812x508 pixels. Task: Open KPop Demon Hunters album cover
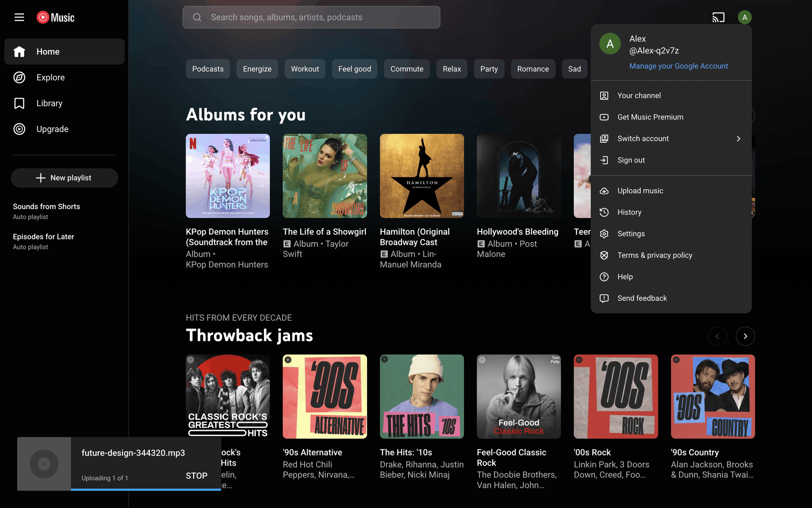[228, 176]
